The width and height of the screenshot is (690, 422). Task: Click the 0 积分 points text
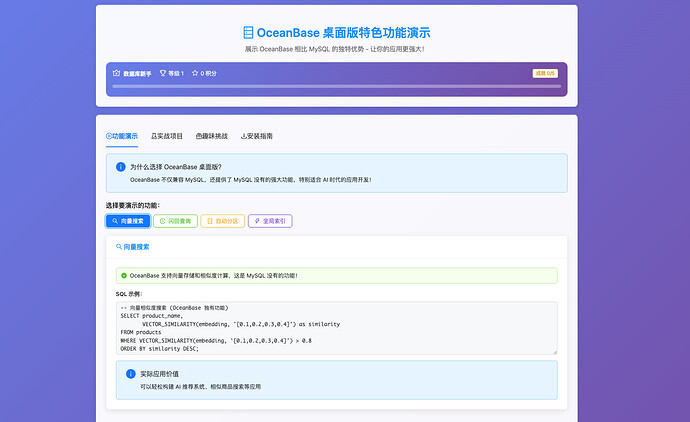click(x=209, y=73)
